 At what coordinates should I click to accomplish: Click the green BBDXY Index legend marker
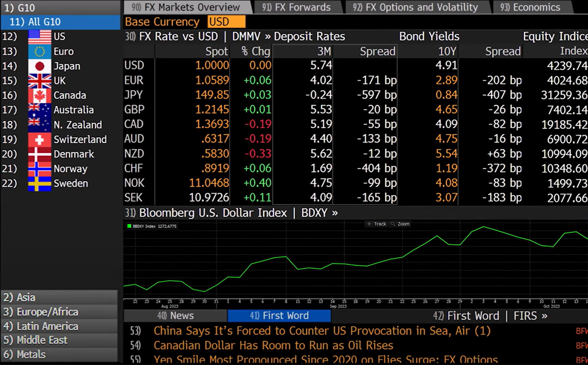click(129, 226)
